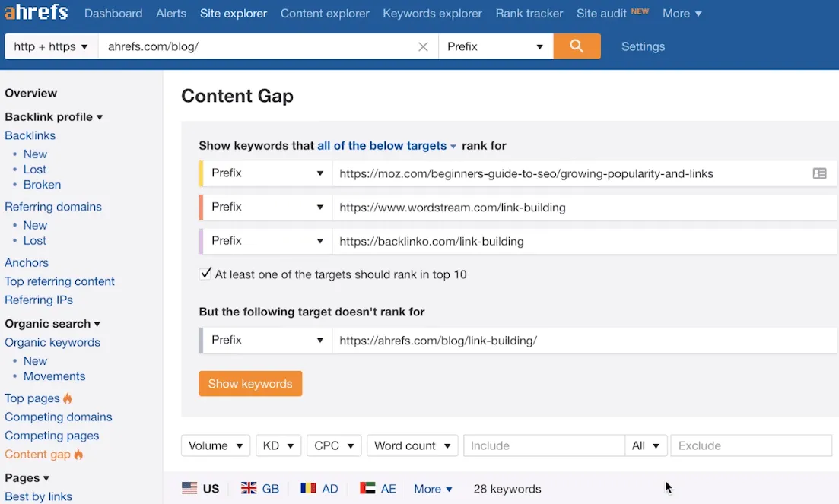Screen dimensions: 839x504
Task: Select the US flag country
Action: (201, 489)
